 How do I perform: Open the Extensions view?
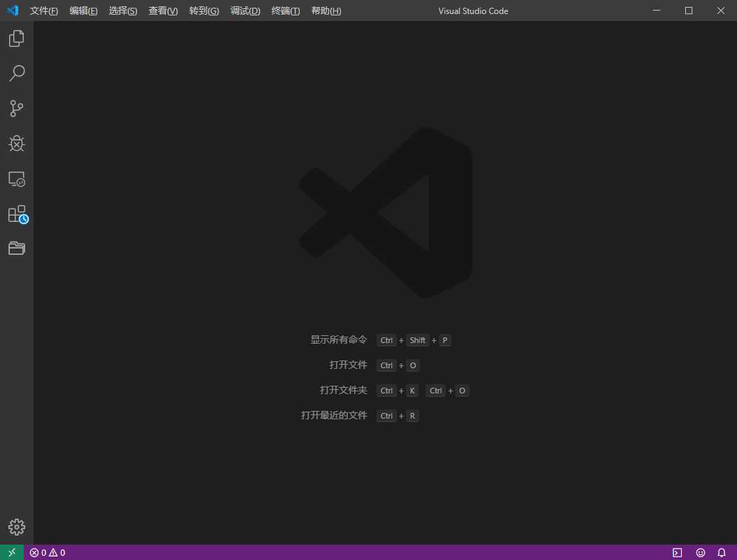(18, 214)
